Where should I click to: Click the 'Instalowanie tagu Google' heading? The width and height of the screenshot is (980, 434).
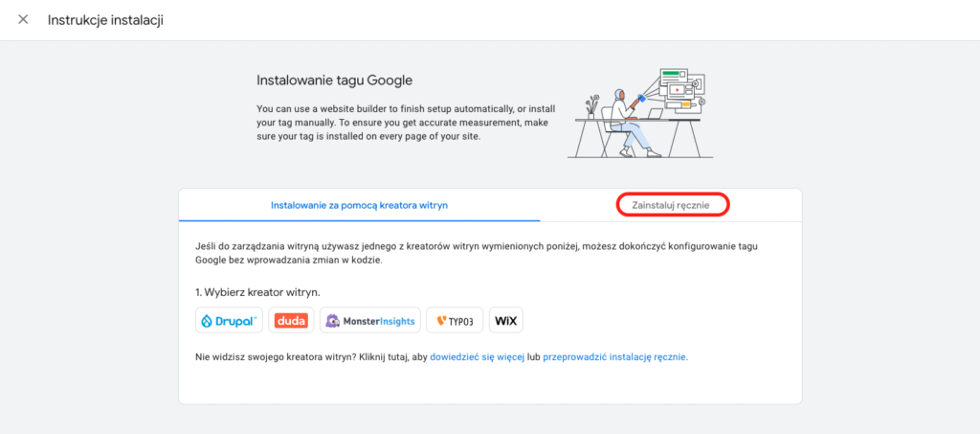pyautogui.click(x=334, y=80)
